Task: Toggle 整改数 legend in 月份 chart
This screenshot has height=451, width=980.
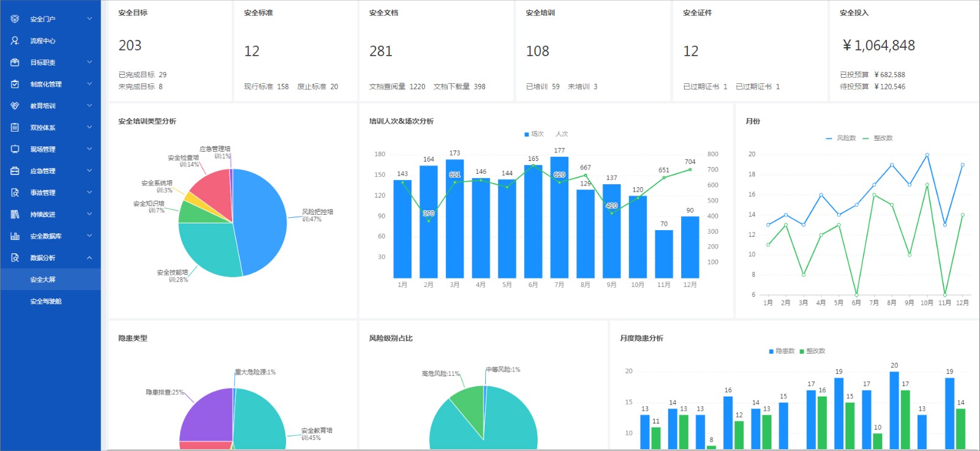Action: pyautogui.click(x=878, y=138)
